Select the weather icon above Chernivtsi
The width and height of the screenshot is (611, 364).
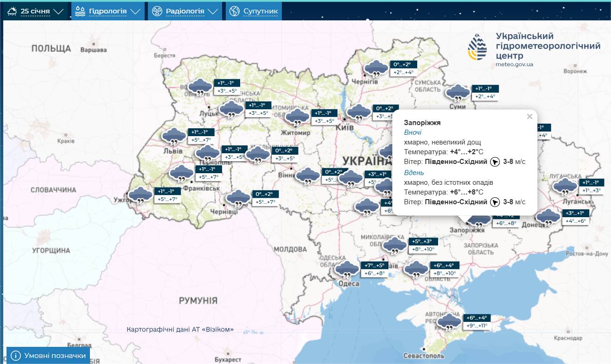coord(238,198)
